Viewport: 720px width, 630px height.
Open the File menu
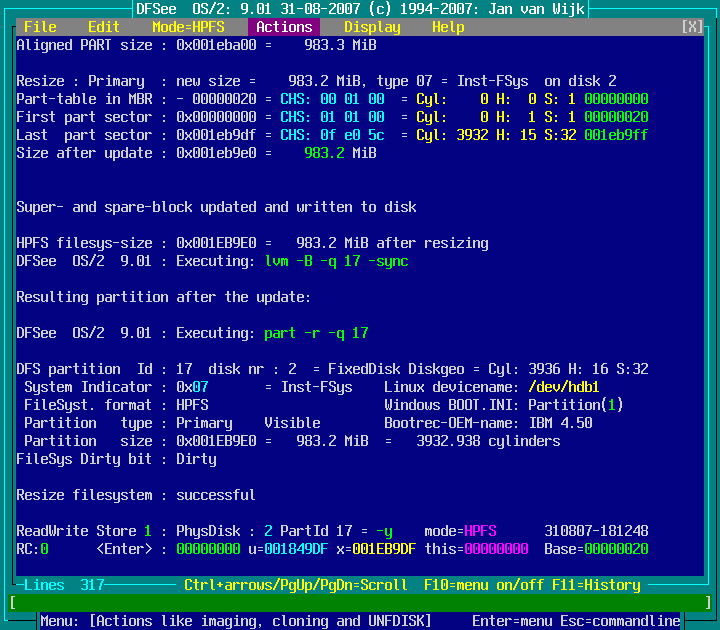coord(40,27)
